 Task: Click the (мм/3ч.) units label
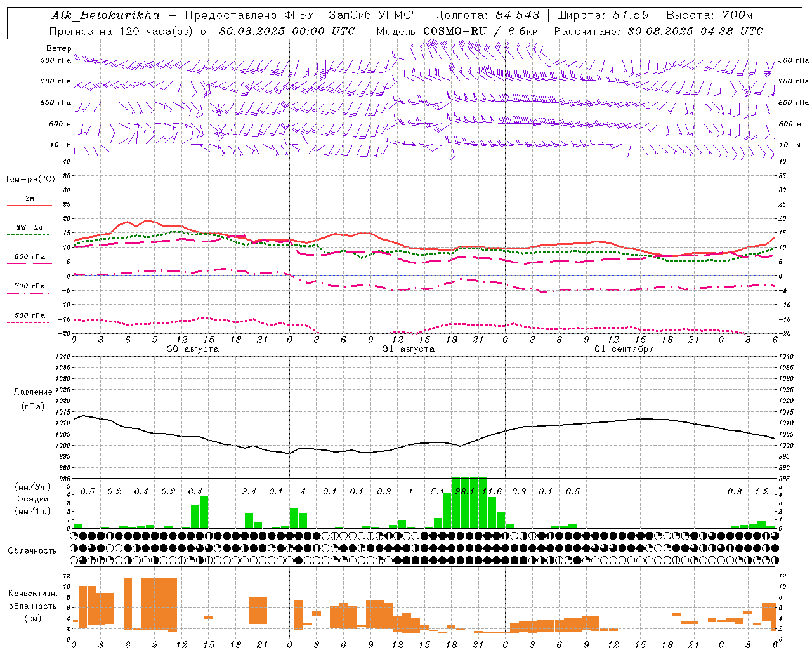click(33, 487)
